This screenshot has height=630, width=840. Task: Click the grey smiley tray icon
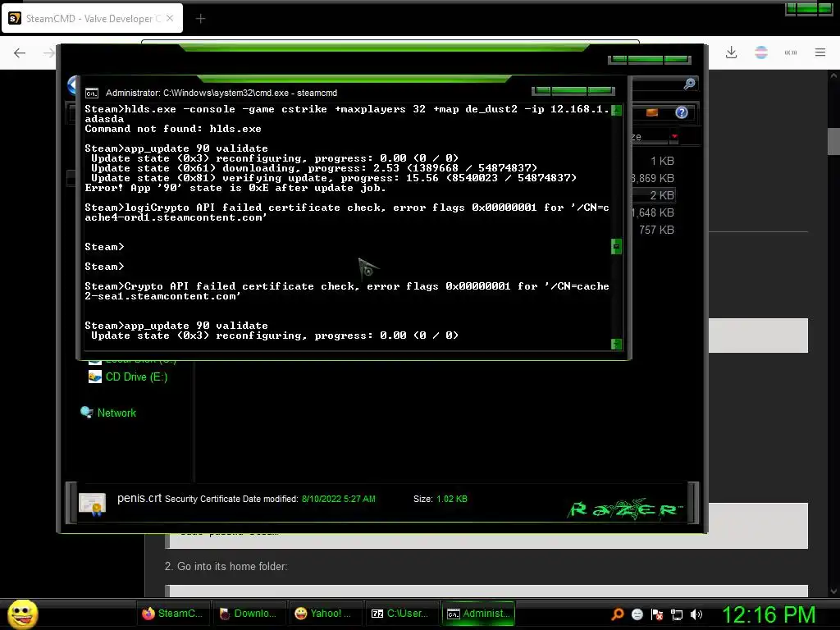point(637,614)
